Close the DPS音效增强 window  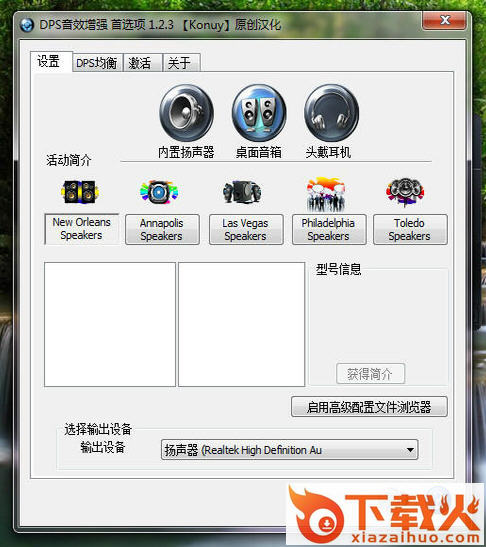tap(444, 20)
